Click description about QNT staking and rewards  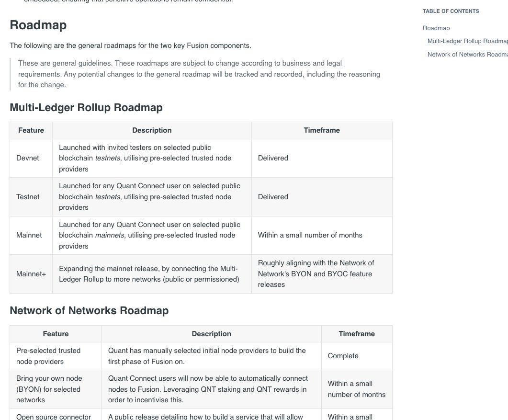click(x=212, y=389)
